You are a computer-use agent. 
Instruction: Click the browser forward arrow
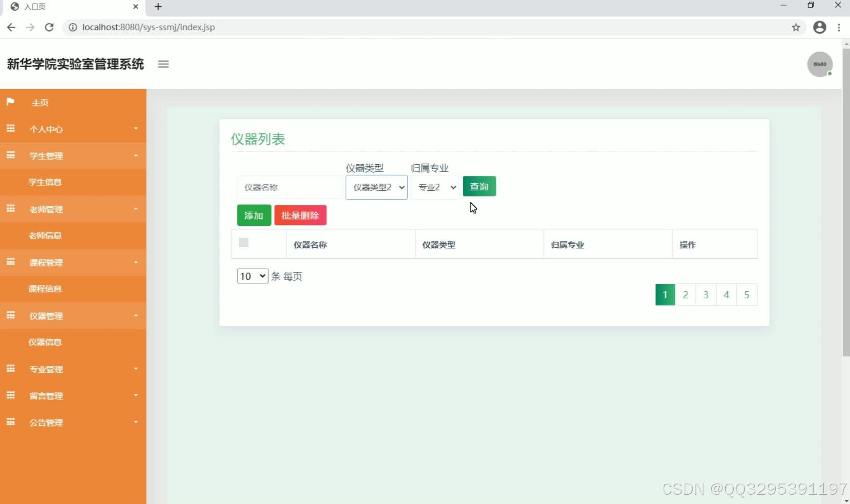[30, 27]
